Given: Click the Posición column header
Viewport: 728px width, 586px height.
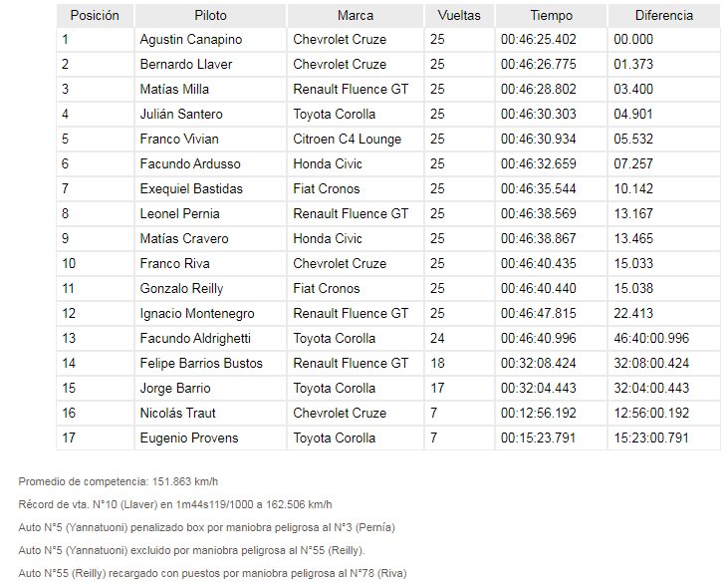Looking at the screenshot, I should [95, 15].
